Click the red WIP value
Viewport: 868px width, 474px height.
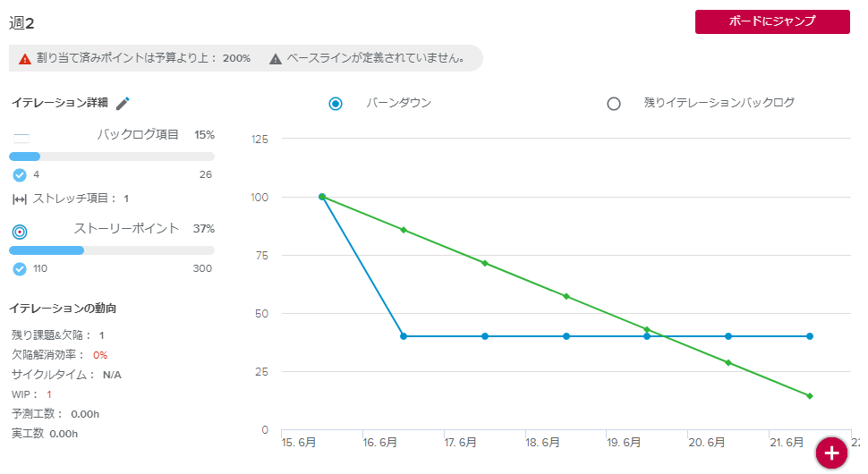click(49, 394)
